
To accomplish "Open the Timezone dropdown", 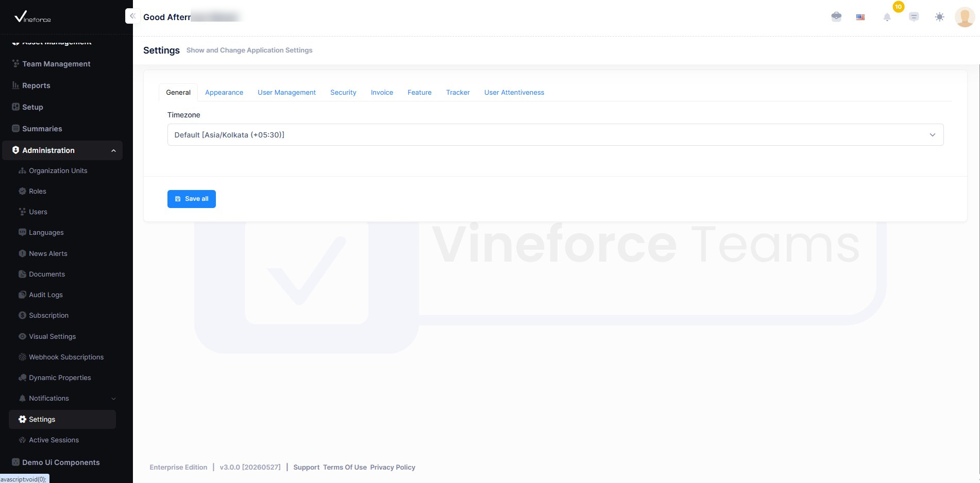I will pyautogui.click(x=555, y=135).
